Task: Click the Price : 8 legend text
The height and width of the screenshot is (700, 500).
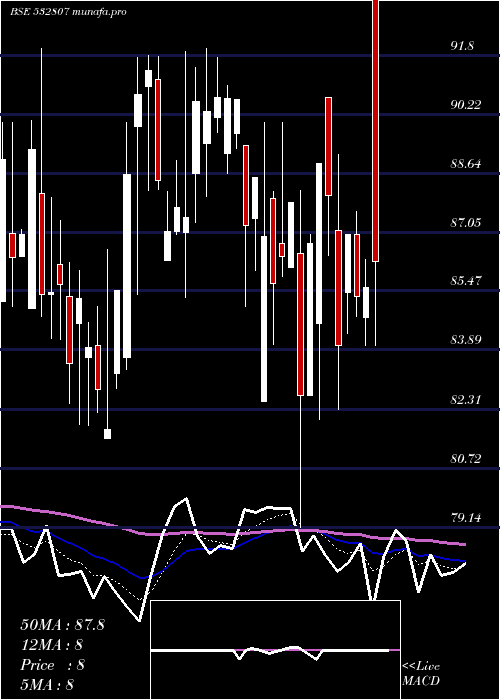Action: click(53, 665)
